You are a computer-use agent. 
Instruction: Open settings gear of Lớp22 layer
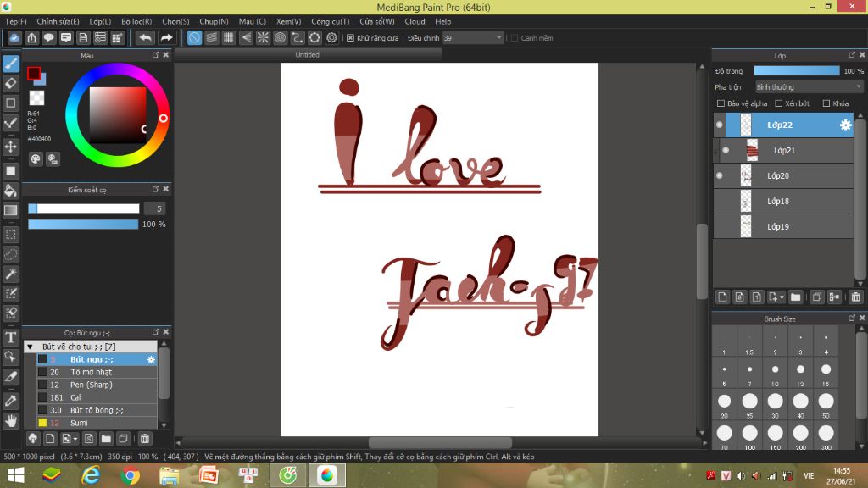pos(845,125)
